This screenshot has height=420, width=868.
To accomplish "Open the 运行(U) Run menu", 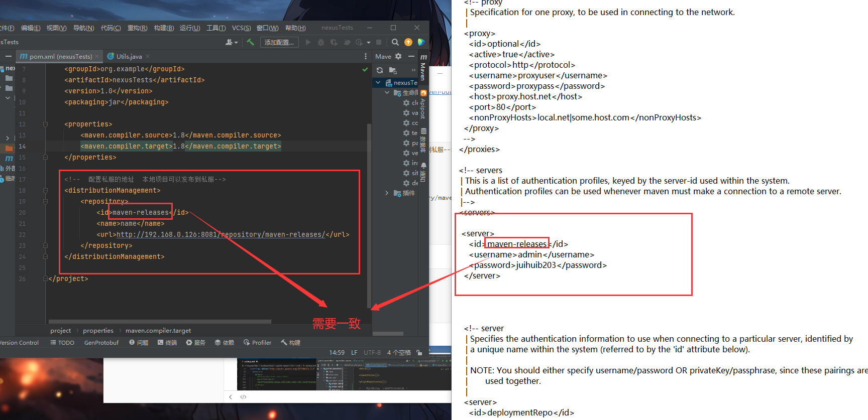I will [190, 28].
